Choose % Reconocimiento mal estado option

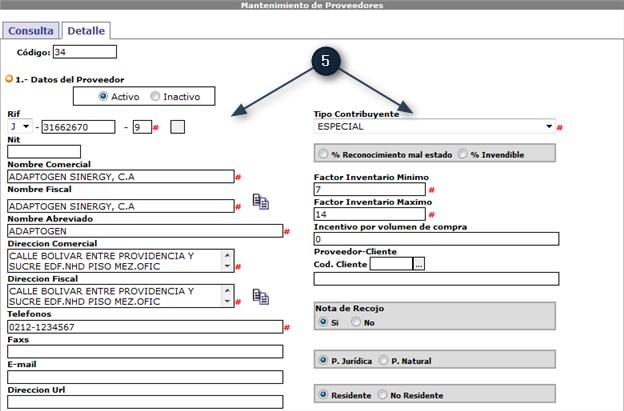tap(323, 154)
